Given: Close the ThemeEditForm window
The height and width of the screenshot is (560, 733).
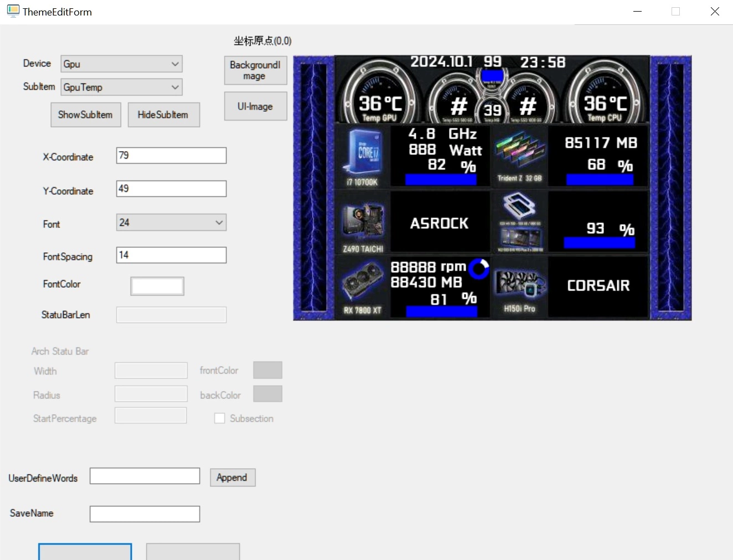Looking at the screenshot, I should coord(715,12).
